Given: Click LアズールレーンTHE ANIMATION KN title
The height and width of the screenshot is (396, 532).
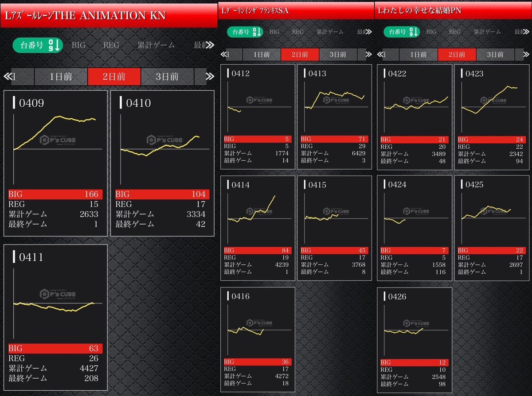Looking at the screenshot, I should click(85, 16).
